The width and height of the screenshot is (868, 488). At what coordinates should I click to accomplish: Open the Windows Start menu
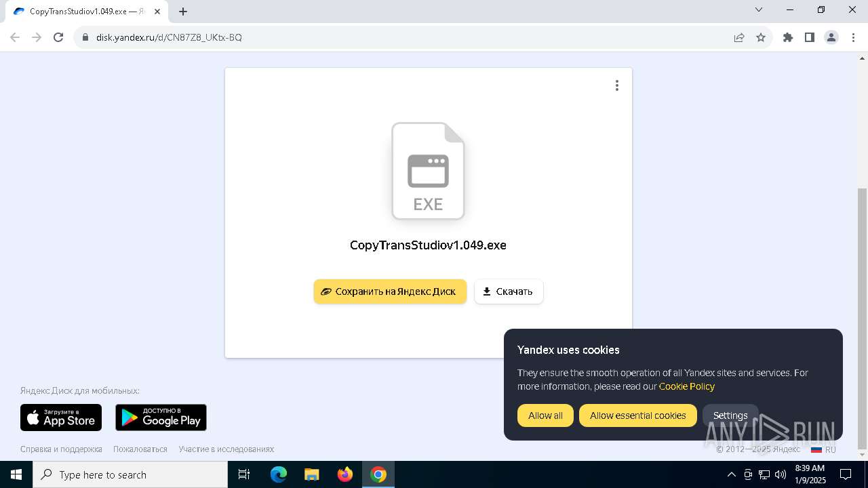(x=16, y=474)
